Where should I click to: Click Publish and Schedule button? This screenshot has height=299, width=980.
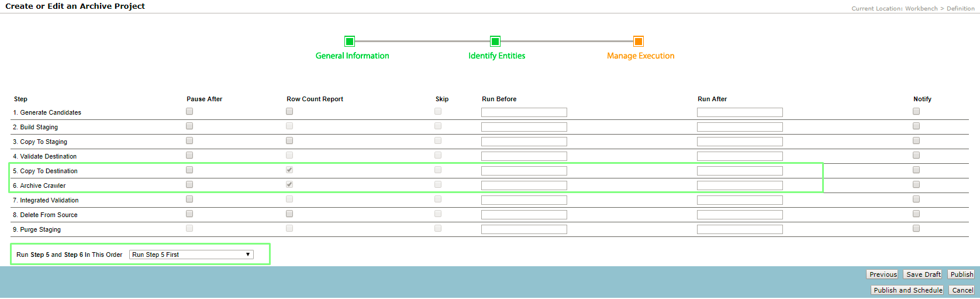click(907, 290)
